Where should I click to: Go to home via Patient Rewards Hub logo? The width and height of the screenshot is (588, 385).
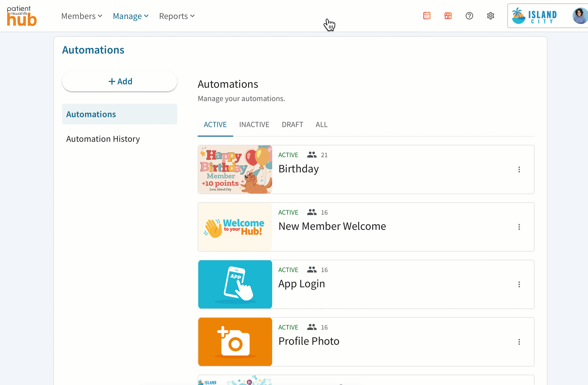[22, 16]
